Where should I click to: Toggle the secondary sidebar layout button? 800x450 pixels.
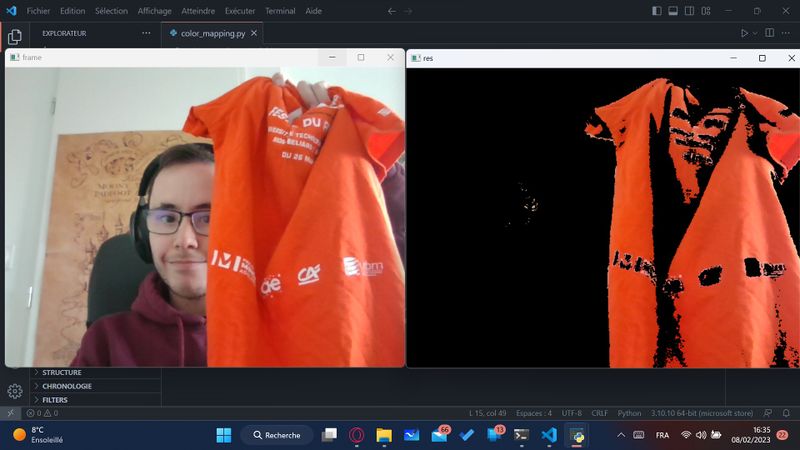[691, 11]
